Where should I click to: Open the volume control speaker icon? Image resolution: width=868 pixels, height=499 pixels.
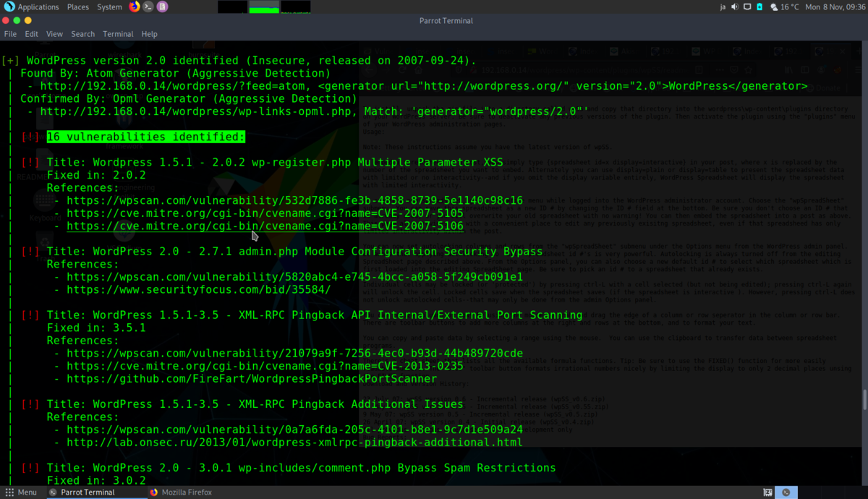[x=735, y=7]
